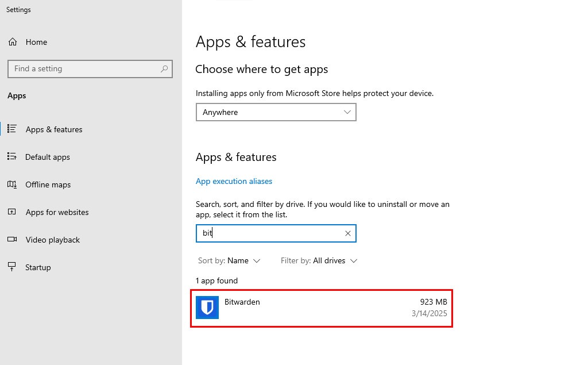This screenshot has height=365, width=588.
Task: Click the Find a setting search box
Action: 90,69
